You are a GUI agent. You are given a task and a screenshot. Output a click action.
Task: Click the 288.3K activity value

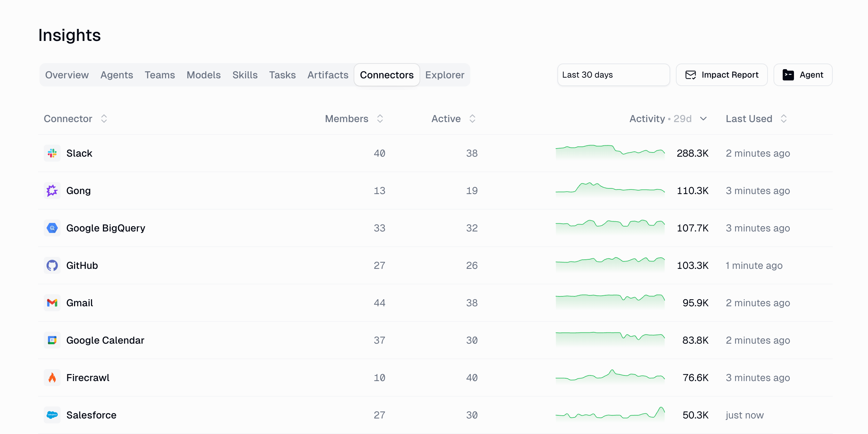coord(692,153)
